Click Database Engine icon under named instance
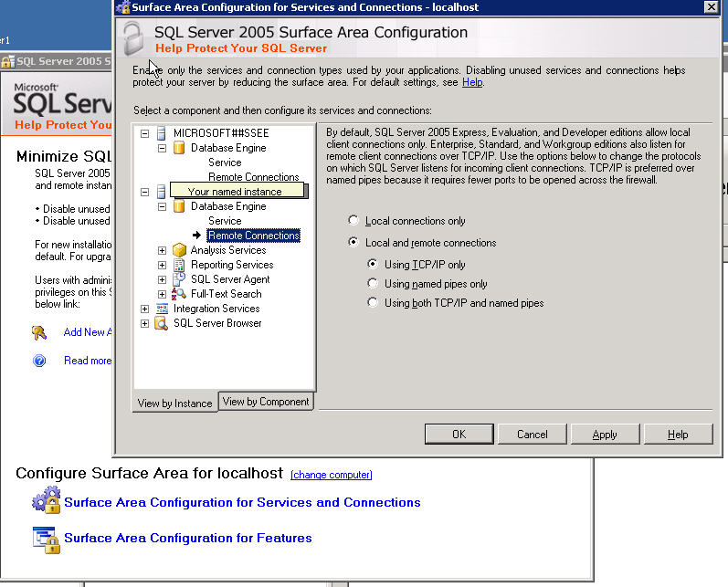Image resolution: width=728 pixels, height=587 pixels. [x=179, y=206]
